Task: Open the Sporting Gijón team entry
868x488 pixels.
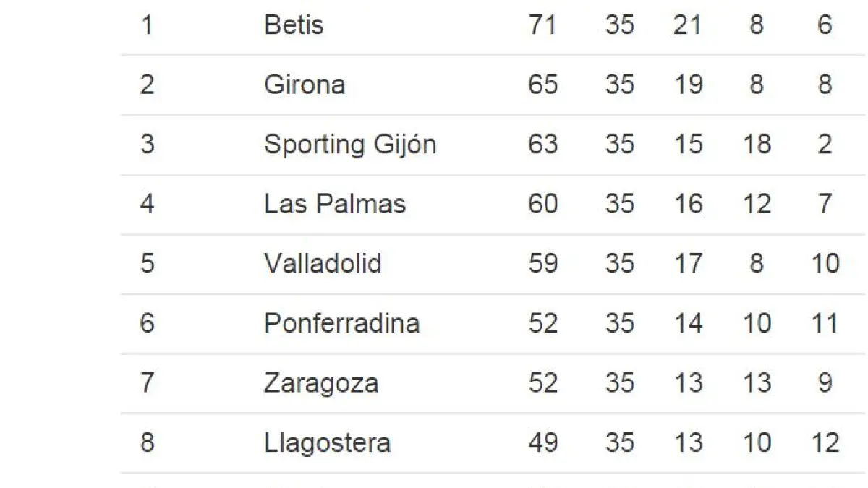Action: [350, 145]
